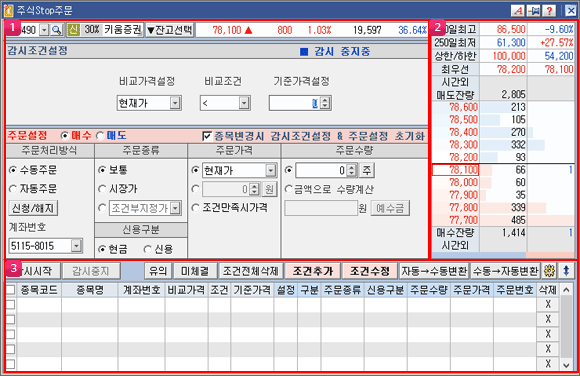Click the blue up-down expand arrow icon
This screenshot has width=580, height=376.
[566, 271]
